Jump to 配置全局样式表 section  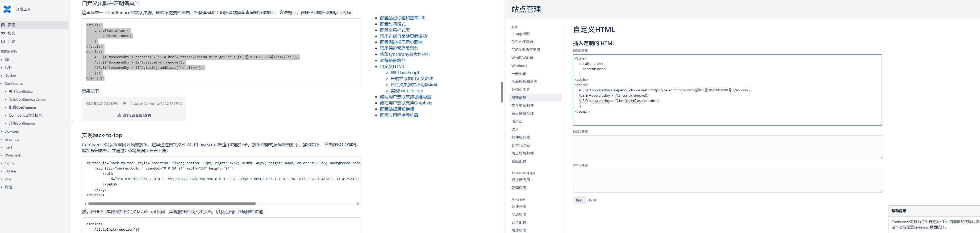point(394,30)
